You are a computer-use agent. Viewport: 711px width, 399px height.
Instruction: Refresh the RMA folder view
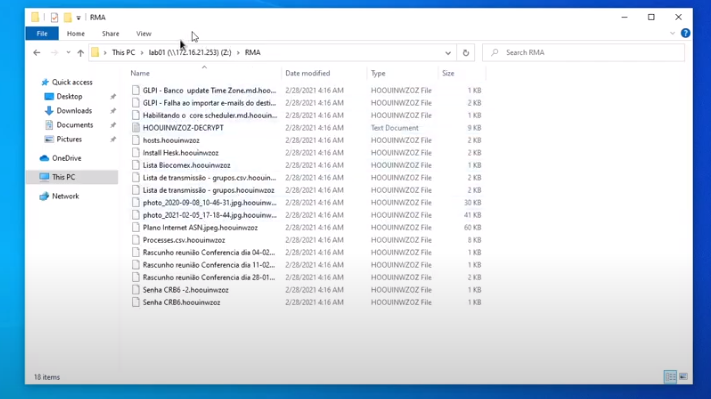click(x=466, y=53)
